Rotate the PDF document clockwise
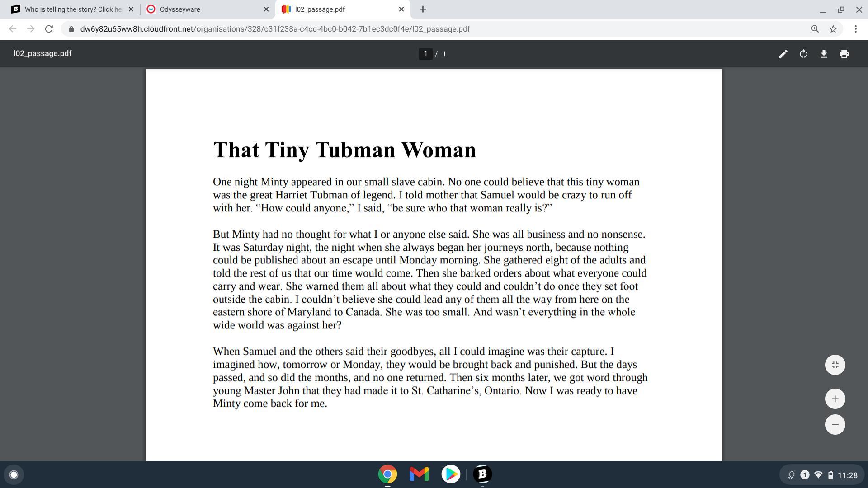The height and width of the screenshot is (488, 868). click(x=803, y=54)
